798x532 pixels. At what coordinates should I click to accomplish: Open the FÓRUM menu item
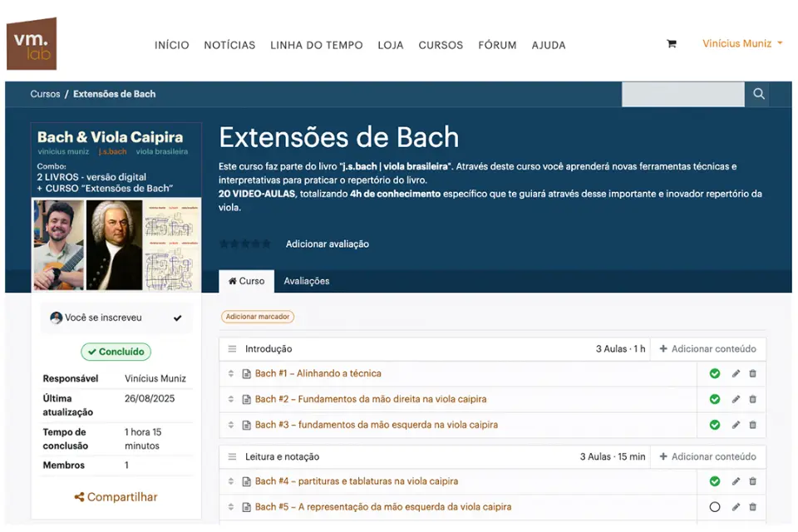(x=497, y=46)
